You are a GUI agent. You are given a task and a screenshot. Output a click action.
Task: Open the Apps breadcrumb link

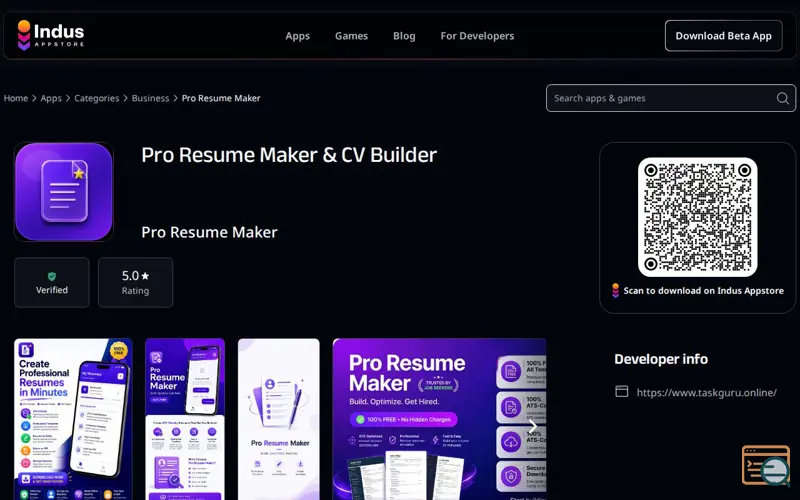click(x=51, y=98)
